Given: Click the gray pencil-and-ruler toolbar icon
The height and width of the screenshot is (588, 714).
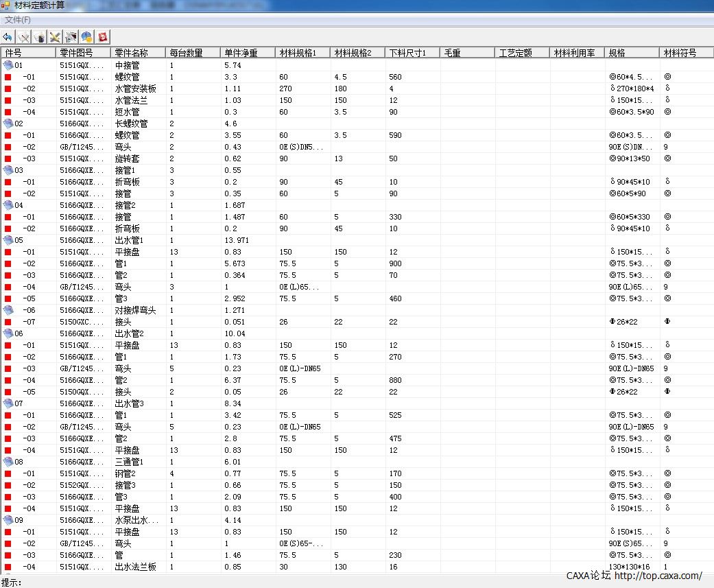Looking at the screenshot, I should (24, 37).
